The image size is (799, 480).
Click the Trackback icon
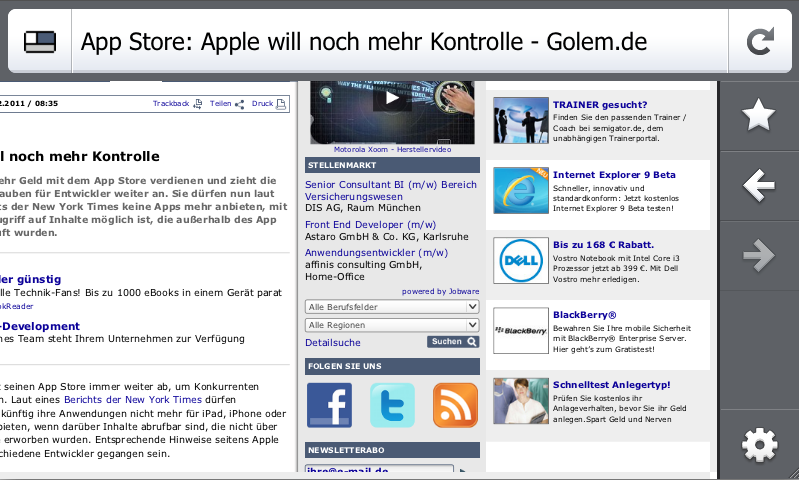click(198, 104)
